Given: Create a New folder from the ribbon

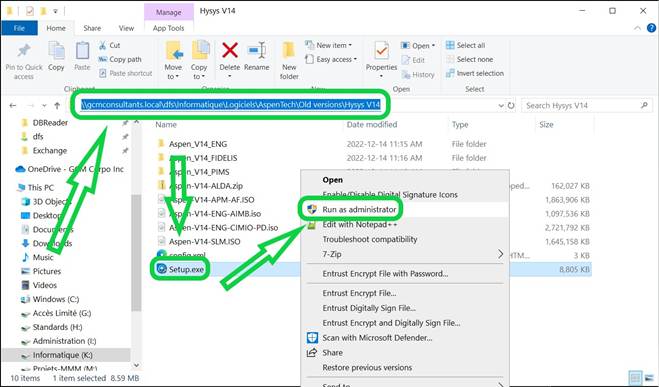Looking at the screenshot, I should pyautogui.click(x=289, y=60).
